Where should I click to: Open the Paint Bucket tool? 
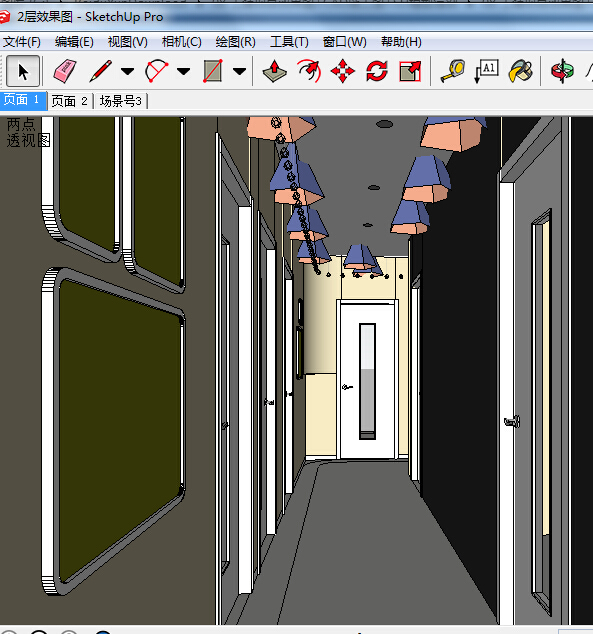click(521, 71)
